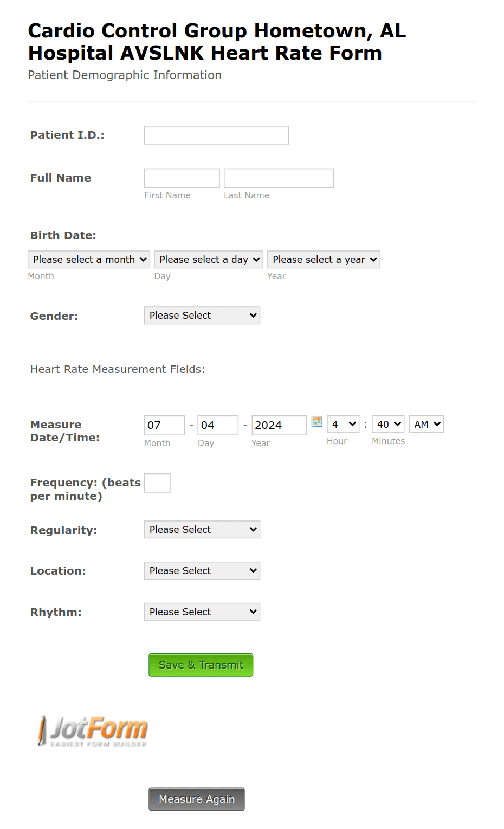
Task: Open the Month dropdown under Birth Date
Action: [88, 259]
